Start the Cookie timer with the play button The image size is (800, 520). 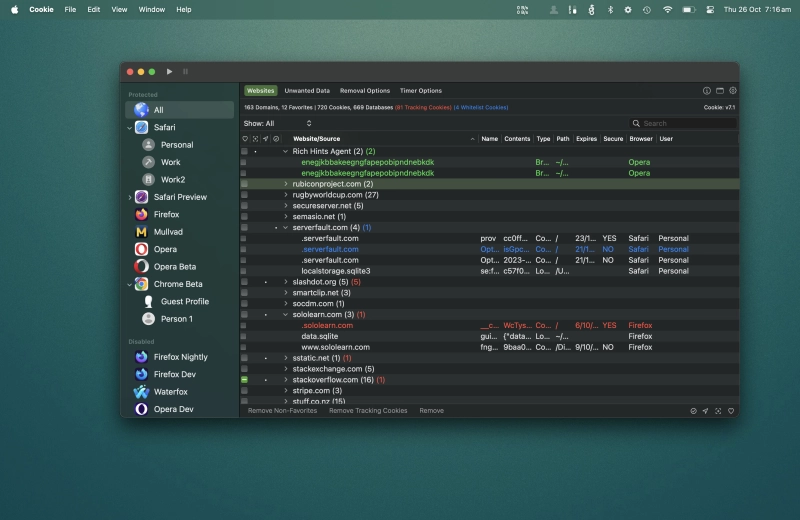click(169, 72)
